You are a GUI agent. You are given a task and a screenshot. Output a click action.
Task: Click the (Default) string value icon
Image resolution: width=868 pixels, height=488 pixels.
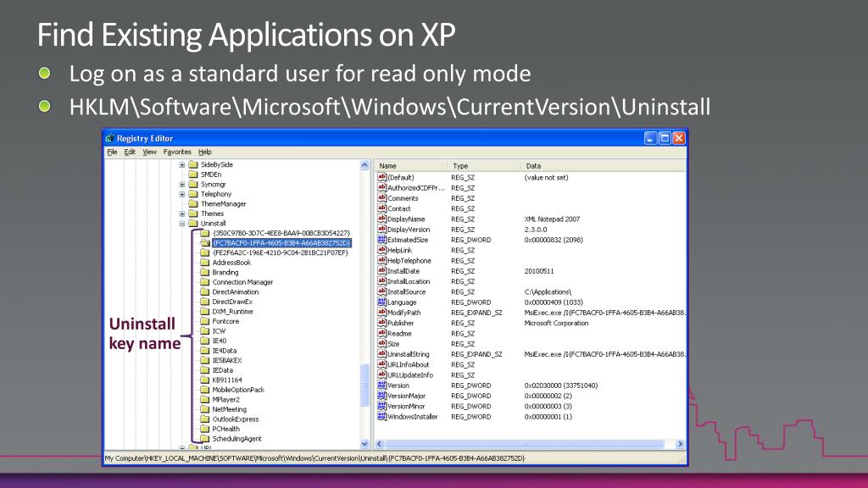pyautogui.click(x=381, y=178)
